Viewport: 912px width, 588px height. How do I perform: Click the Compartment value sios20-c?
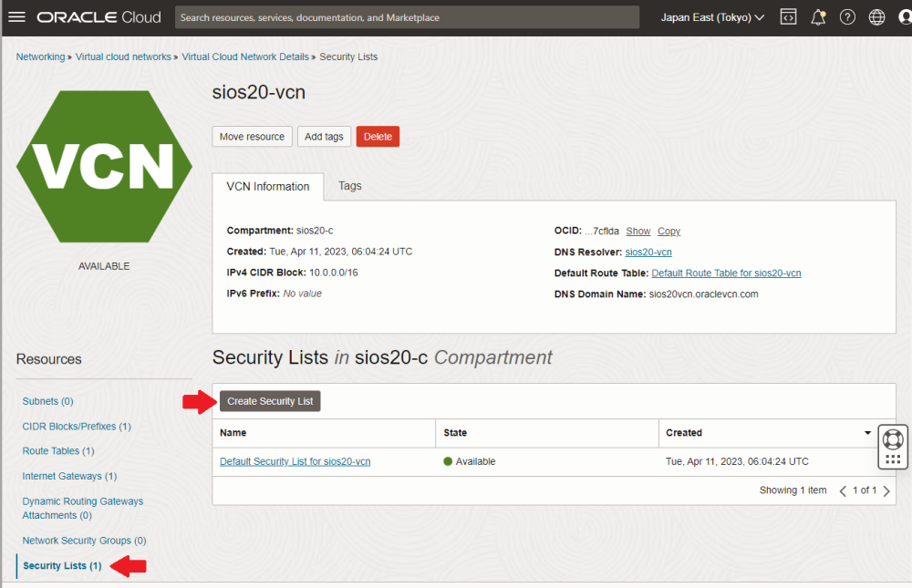point(315,231)
